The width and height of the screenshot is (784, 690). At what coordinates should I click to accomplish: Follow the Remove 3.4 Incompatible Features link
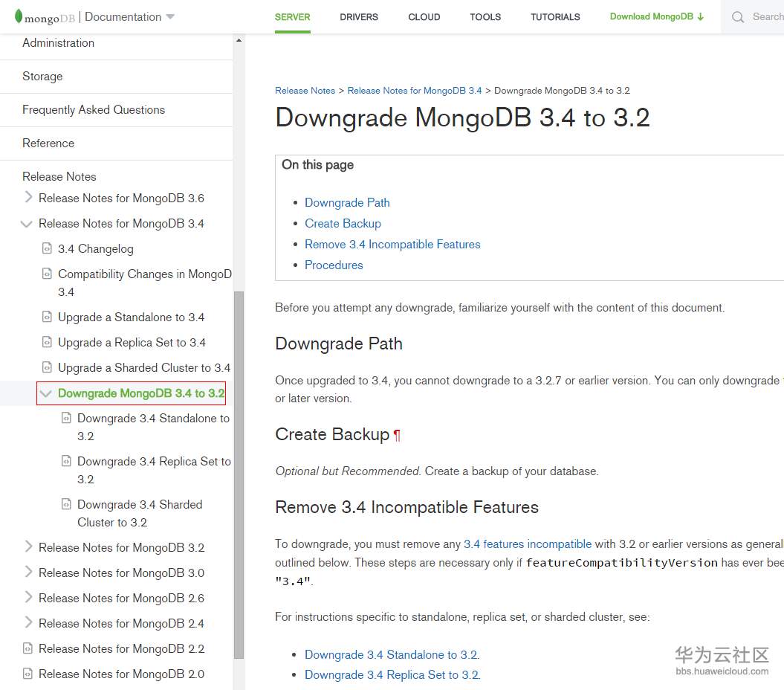[392, 244]
